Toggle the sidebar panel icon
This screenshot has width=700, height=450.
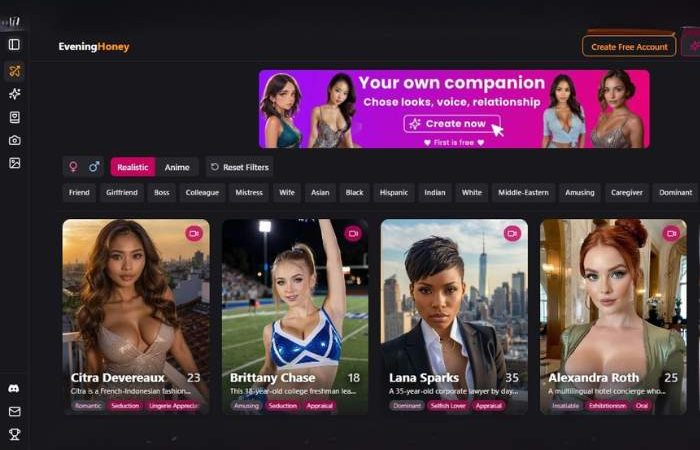point(14,45)
